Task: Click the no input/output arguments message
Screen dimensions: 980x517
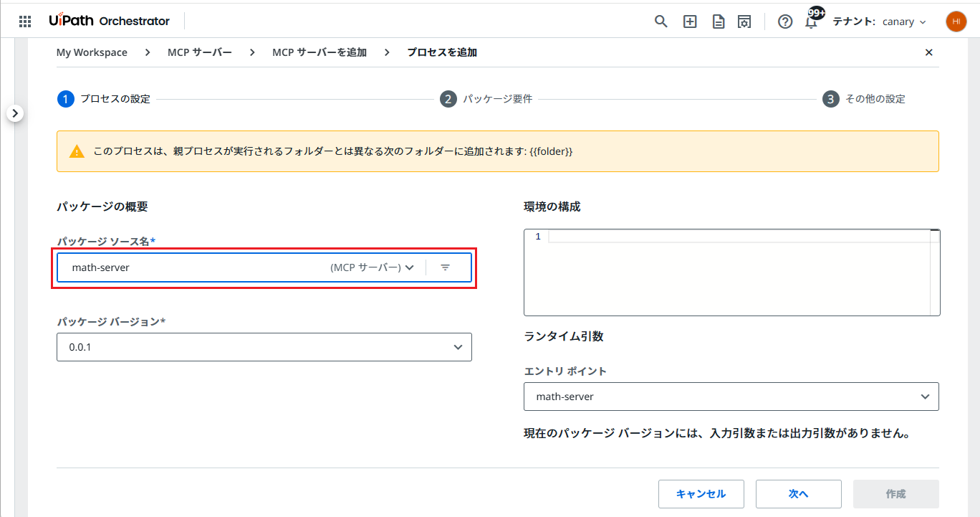Action: (x=717, y=434)
